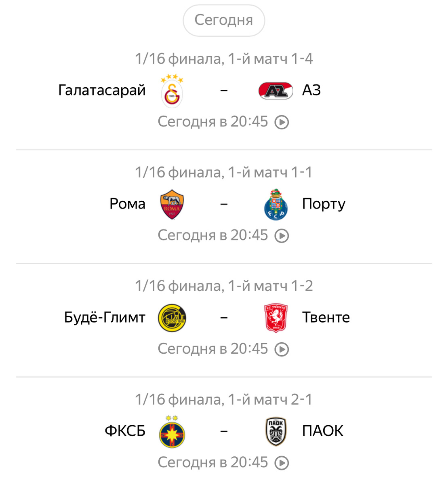The image size is (448, 485).
Task: Click "1/16 финала, 1-й матч 2-1" header
Action: click(224, 400)
